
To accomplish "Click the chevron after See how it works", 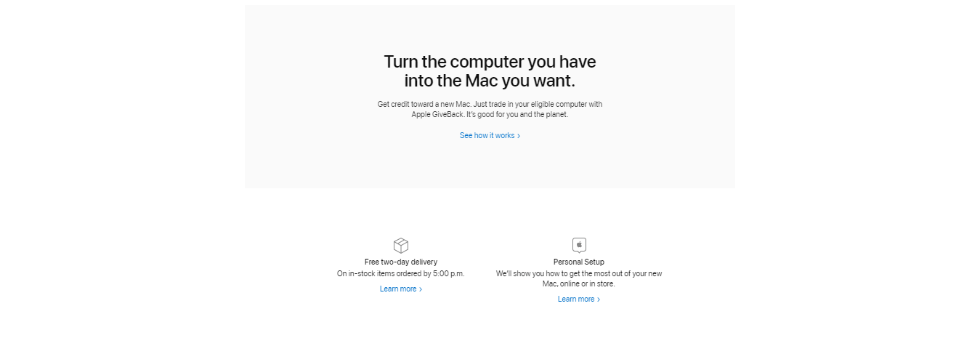I will click(519, 136).
